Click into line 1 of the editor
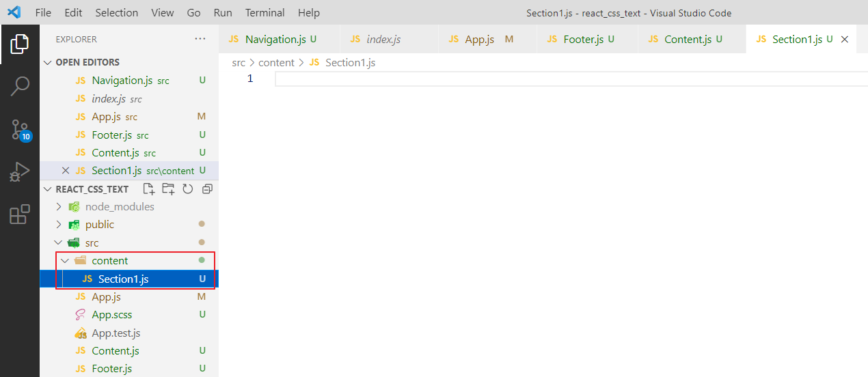 point(547,79)
